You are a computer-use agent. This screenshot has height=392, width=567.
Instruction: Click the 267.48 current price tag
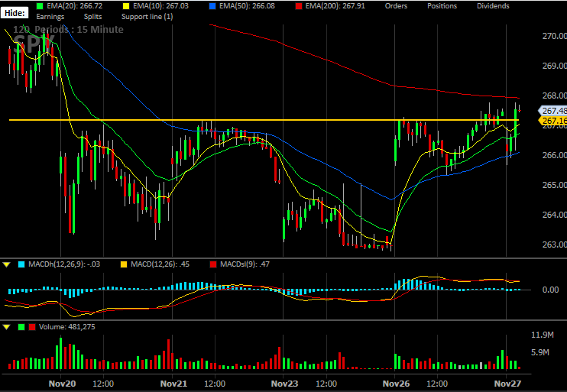[553, 111]
